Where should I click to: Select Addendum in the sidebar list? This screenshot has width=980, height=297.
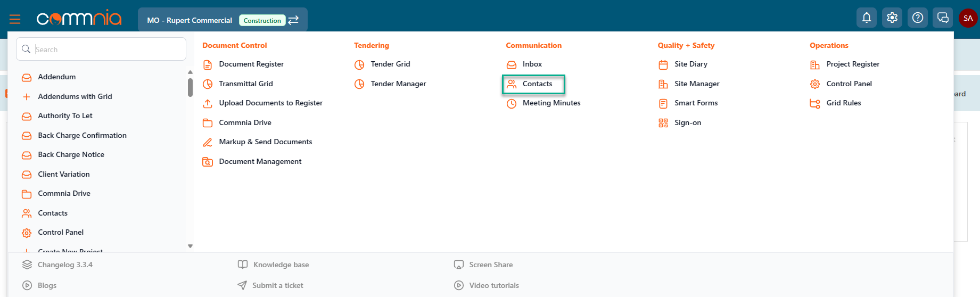pos(56,77)
